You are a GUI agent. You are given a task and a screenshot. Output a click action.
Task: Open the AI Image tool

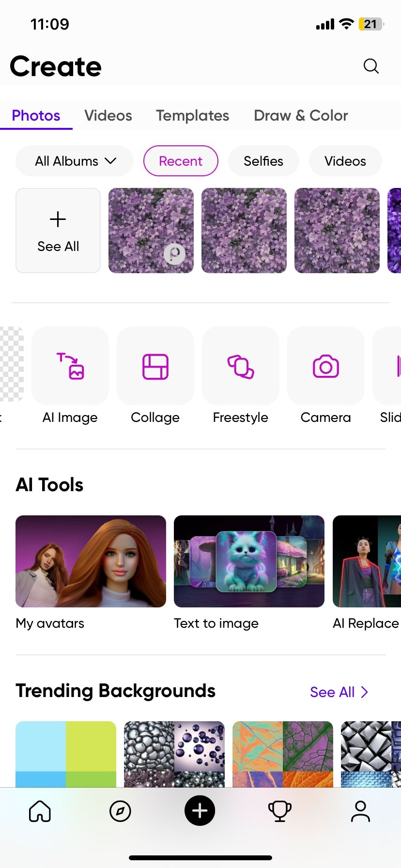[70, 366]
